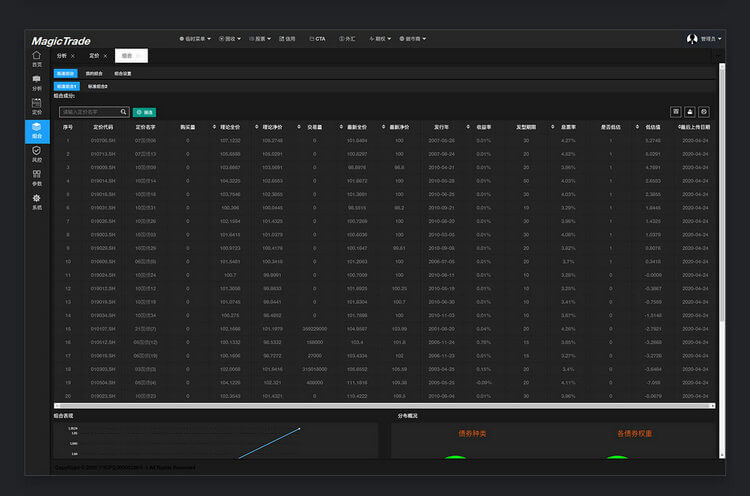750x496 pixels.
Task: Sort by the 最后上传日期 column arrows
Action: pyautogui.click(x=679, y=127)
